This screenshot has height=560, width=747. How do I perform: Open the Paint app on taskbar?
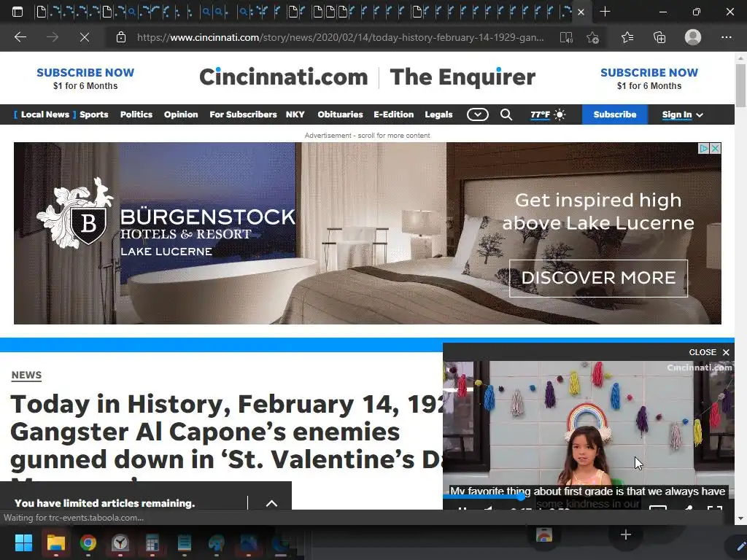(216, 542)
